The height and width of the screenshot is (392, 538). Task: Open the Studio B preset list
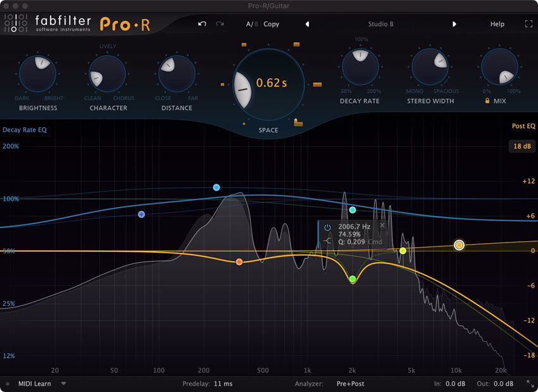point(380,23)
